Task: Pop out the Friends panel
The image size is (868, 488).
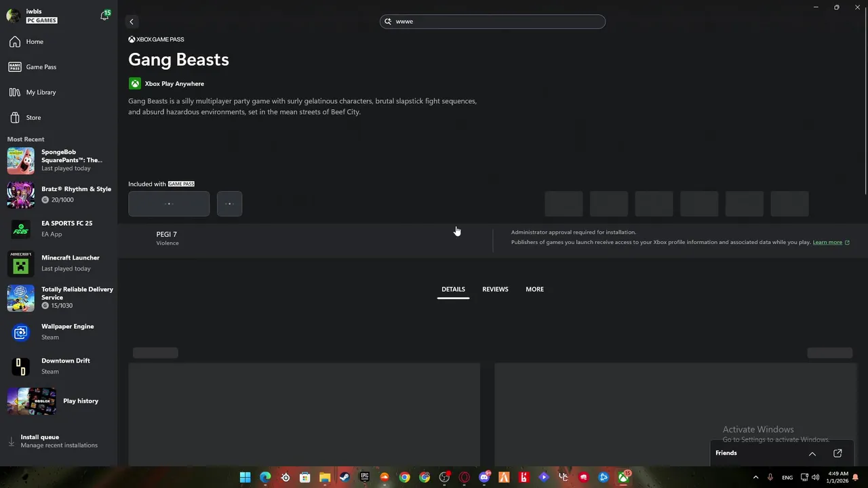Action: point(837,453)
